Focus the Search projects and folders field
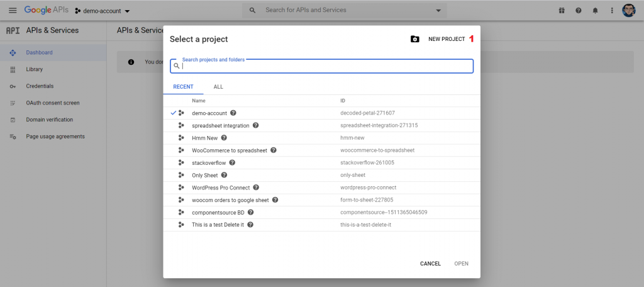This screenshot has height=287, width=644. point(322,66)
